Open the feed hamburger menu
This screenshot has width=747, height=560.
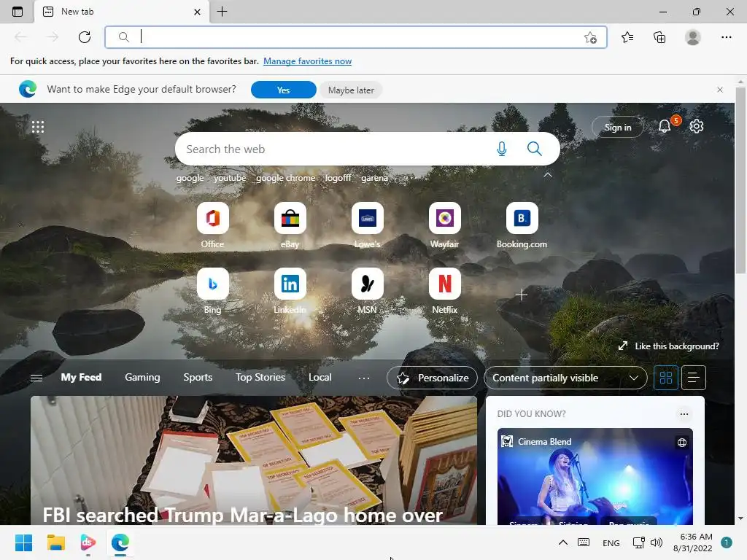36,378
